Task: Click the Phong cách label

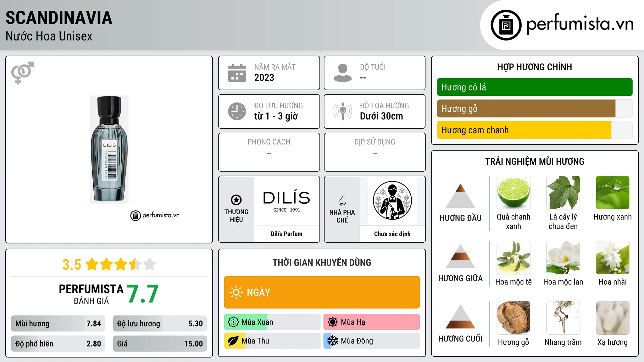Action: (x=269, y=142)
